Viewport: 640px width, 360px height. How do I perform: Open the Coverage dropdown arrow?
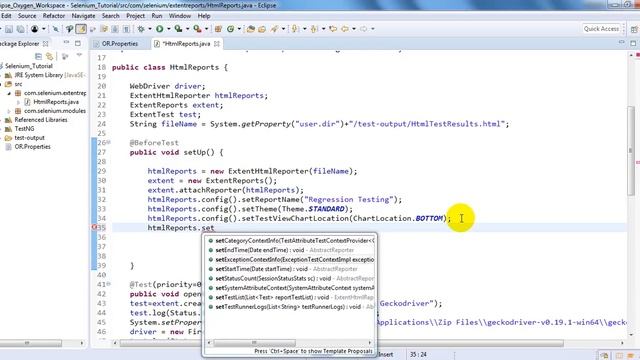click(x=188, y=29)
